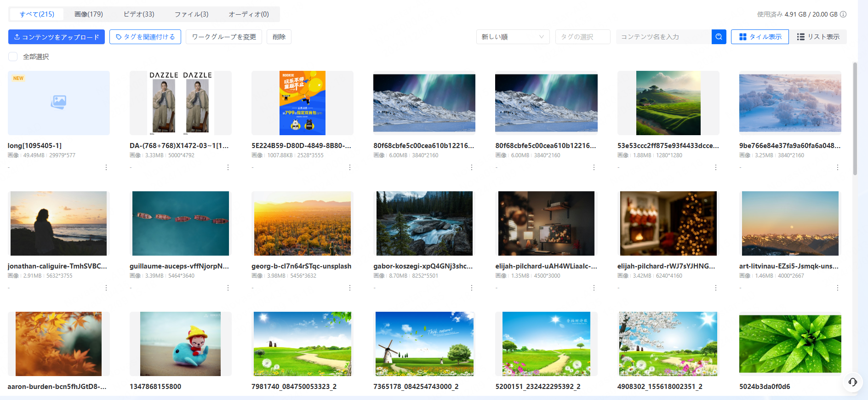
Task: Switch to タイル表示 tile view
Action: click(x=760, y=37)
